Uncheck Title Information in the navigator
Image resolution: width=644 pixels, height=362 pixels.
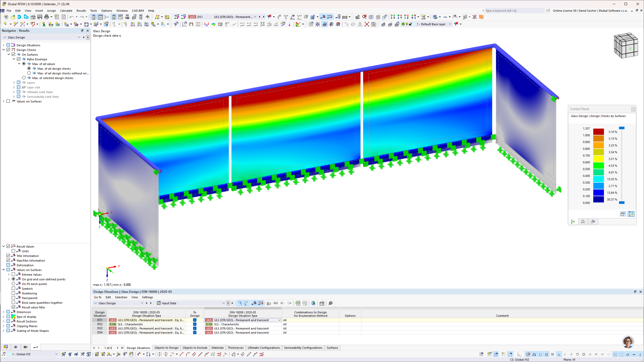[x=9, y=256]
